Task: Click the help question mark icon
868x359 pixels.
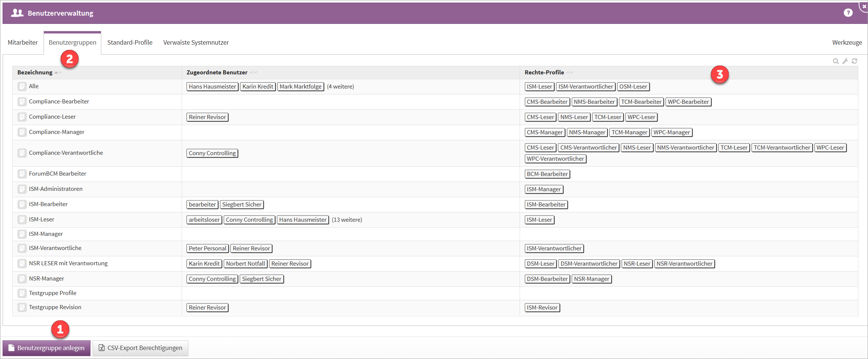Action: 848,13
